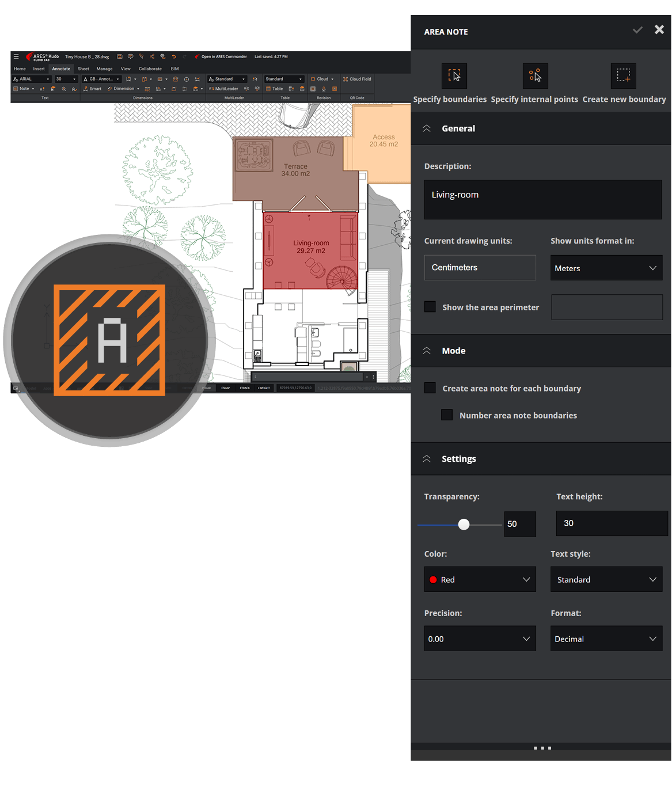
Task: Click the Specify internal points icon
Action: tap(535, 76)
